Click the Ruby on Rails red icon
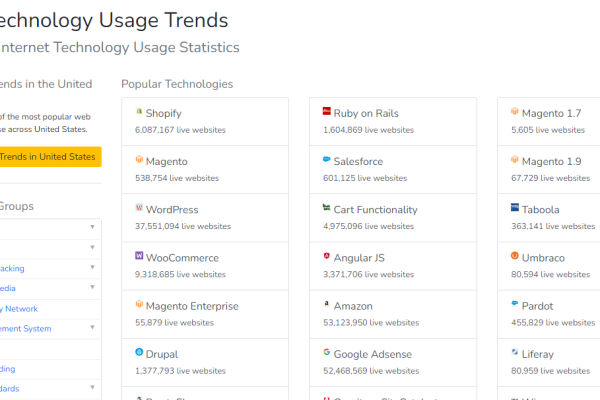 (326, 111)
